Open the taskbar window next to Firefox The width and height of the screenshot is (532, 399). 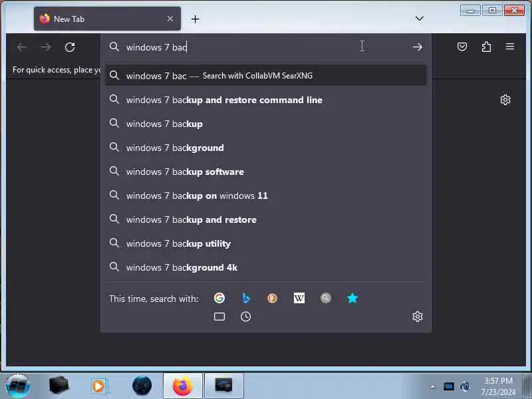(224, 386)
